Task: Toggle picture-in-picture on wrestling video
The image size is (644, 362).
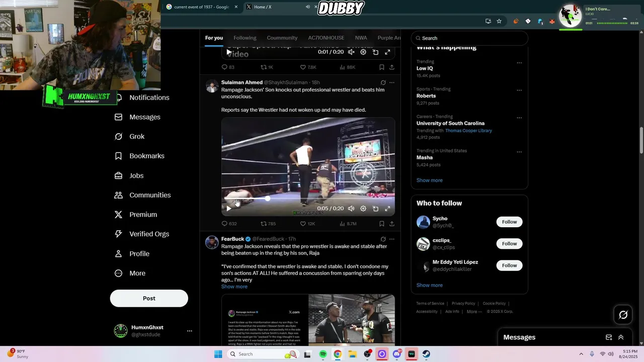Action: [375, 209]
